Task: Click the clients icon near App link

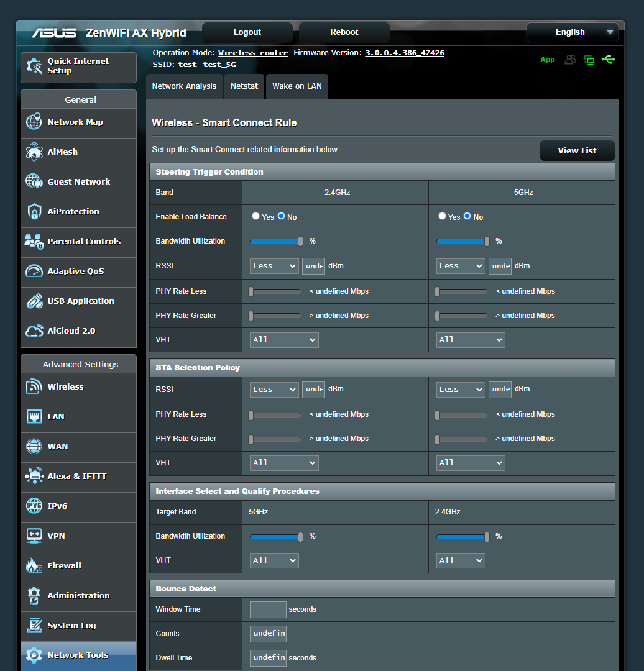Action: (570, 59)
